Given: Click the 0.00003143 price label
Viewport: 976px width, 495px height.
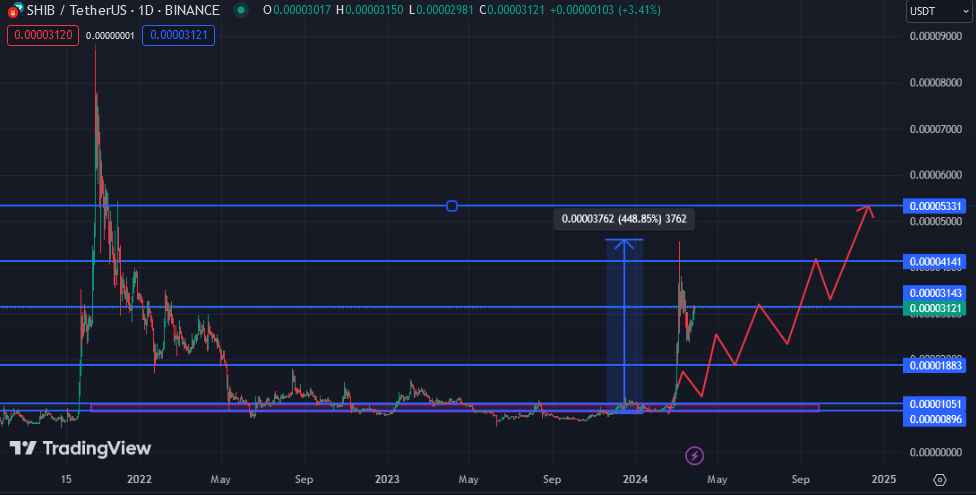Looking at the screenshot, I should click(x=936, y=293).
